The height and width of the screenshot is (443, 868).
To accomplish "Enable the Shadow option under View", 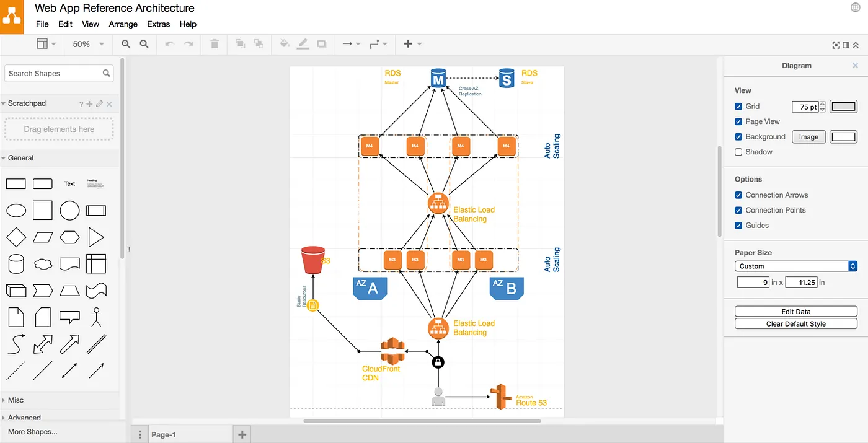I will click(x=738, y=152).
